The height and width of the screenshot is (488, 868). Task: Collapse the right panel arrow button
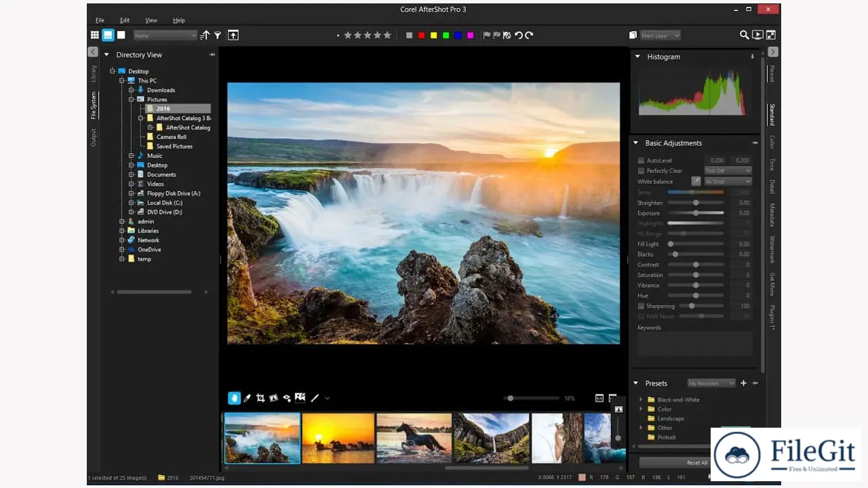pyautogui.click(x=773, y=52)
